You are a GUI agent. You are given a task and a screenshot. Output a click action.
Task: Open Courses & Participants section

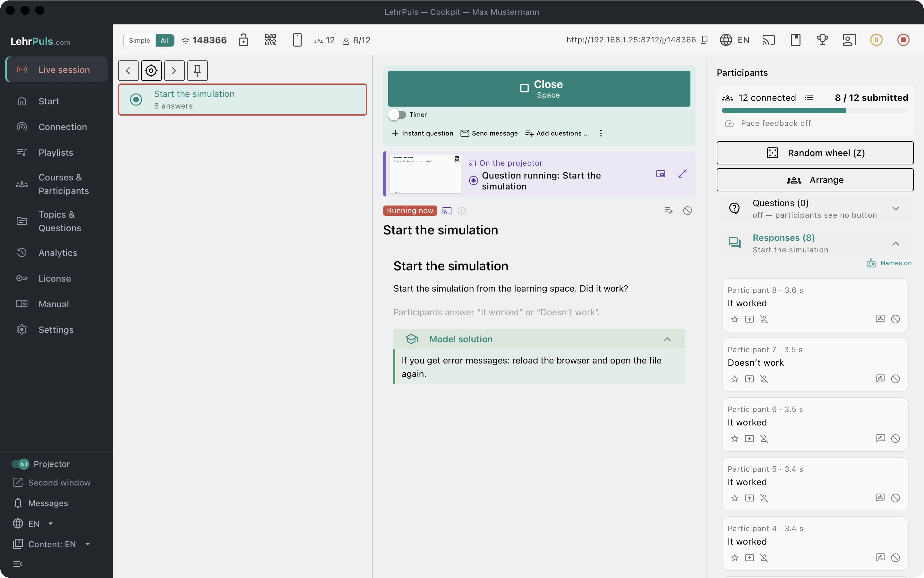click(56, 184)
